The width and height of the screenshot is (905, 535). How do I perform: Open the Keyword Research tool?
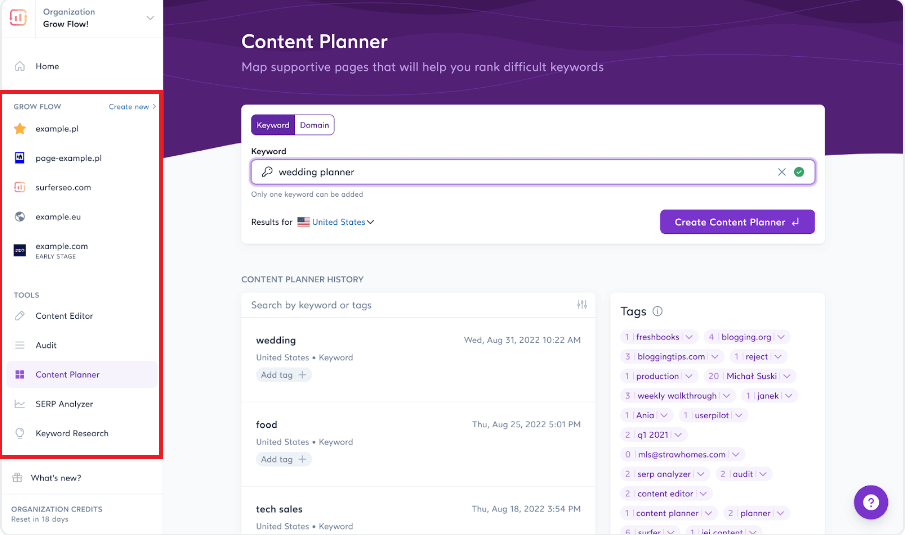tap(72, 433)
